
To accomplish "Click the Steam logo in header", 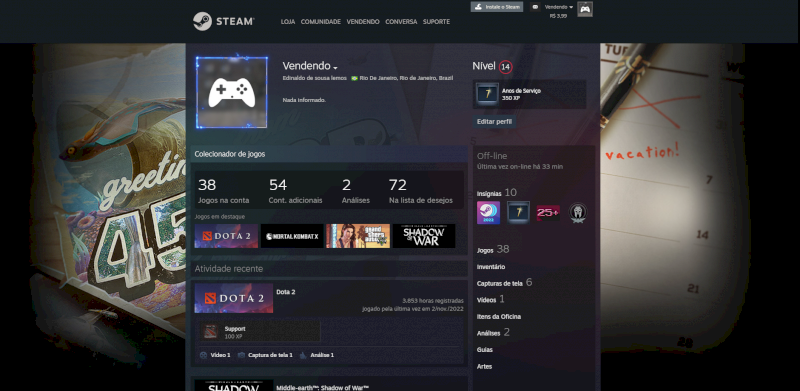I will tap(223, 21).
